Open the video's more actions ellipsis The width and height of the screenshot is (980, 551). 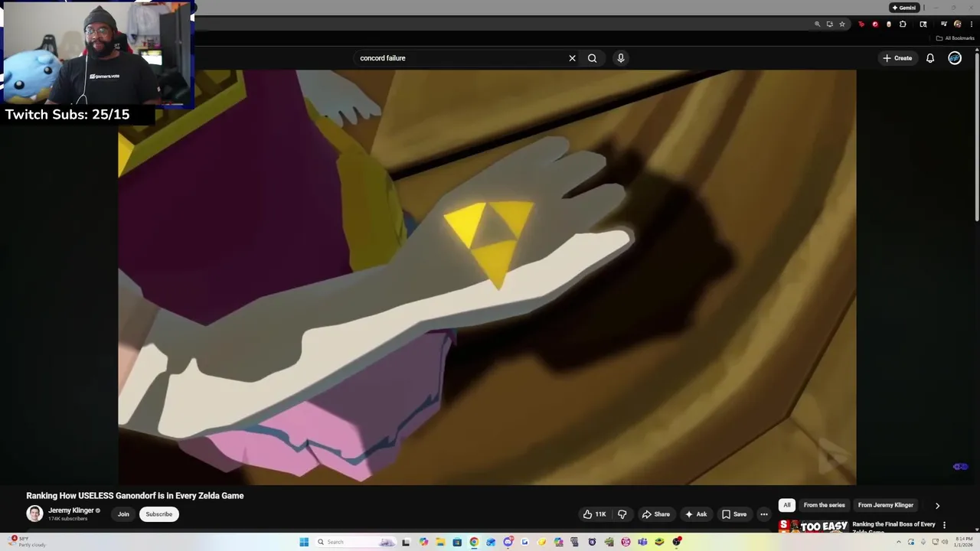point(763,514)
